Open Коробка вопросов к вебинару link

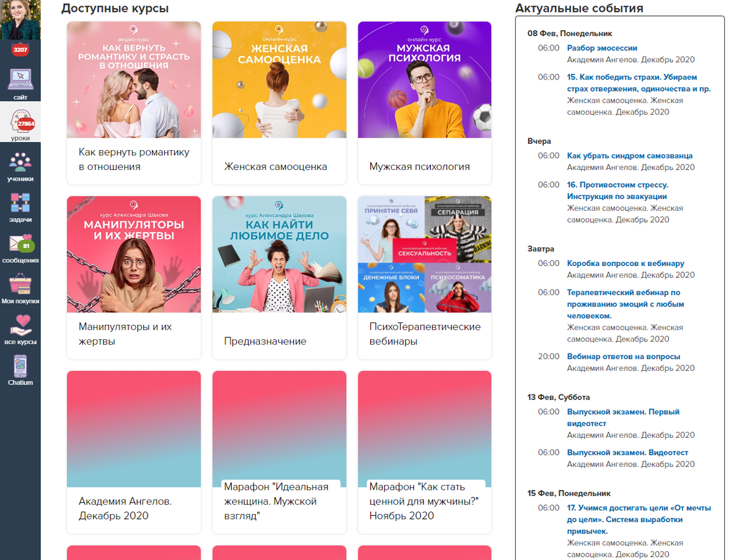[x=625, y=263]
